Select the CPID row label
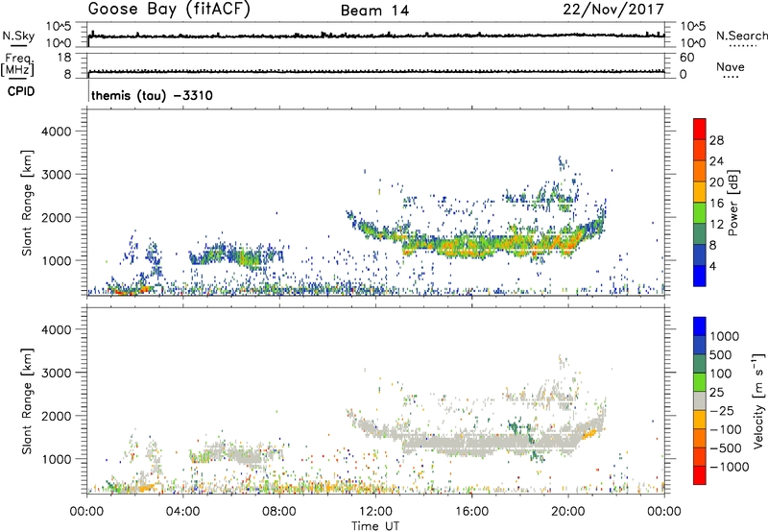Viewport: 768px width, 532px height. pyautogui.click(x=21, y=91)
